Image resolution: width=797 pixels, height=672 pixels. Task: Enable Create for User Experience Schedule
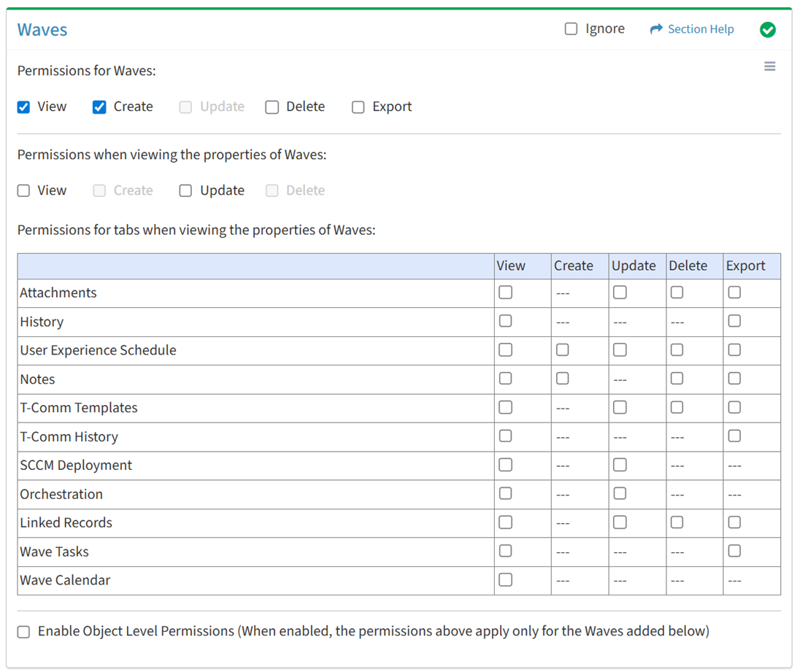click(562, 350)
